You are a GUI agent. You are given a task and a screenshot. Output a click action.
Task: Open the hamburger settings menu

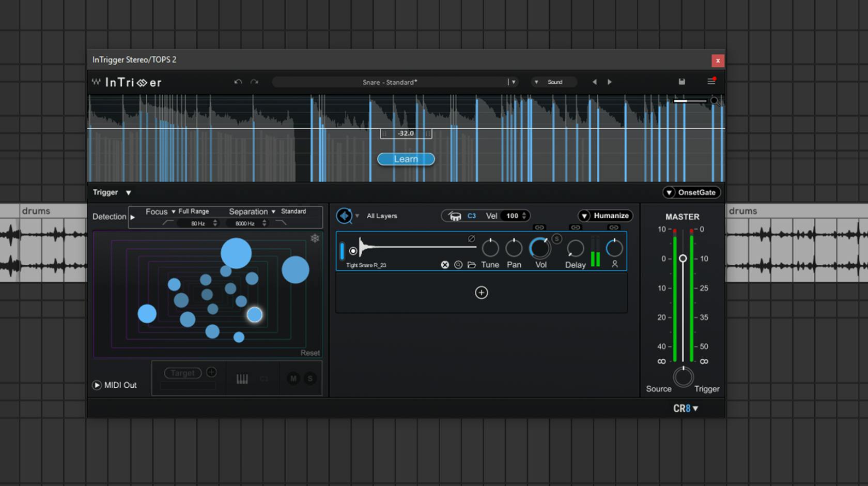pos(711,82)
